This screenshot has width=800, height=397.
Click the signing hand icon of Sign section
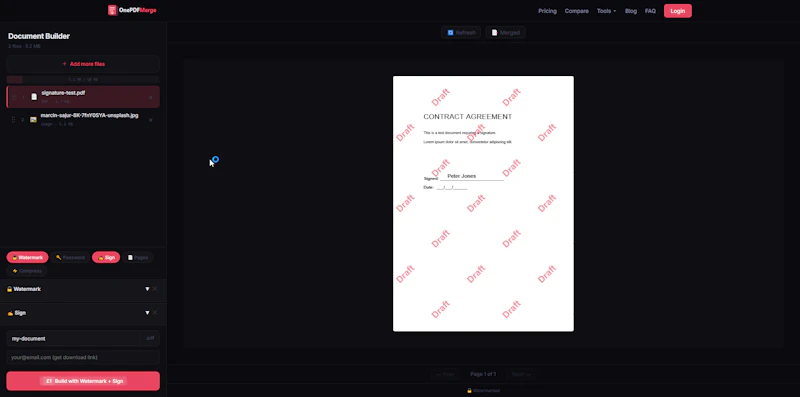[x=10, y=313]
